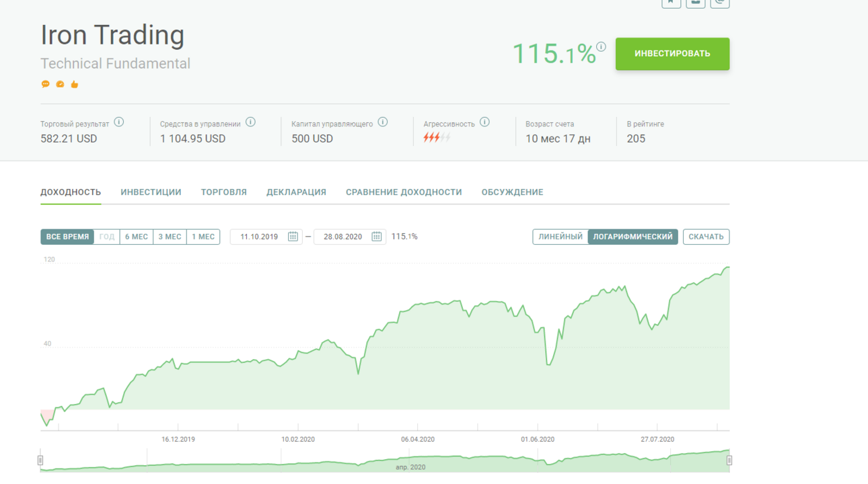The height and width of the screenshot is (484, 868).
Task: Click the right range handle of mini chart
Action: pos(729,460)
